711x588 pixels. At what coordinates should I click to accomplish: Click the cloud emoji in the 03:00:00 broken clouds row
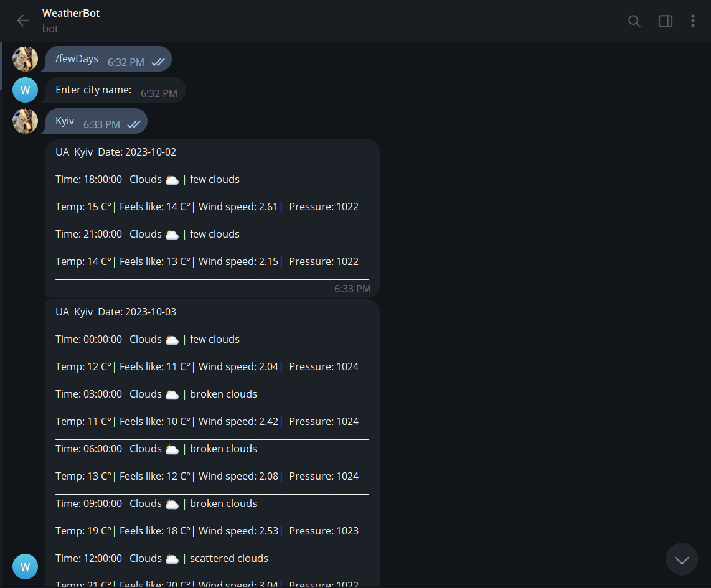[171, 393]
